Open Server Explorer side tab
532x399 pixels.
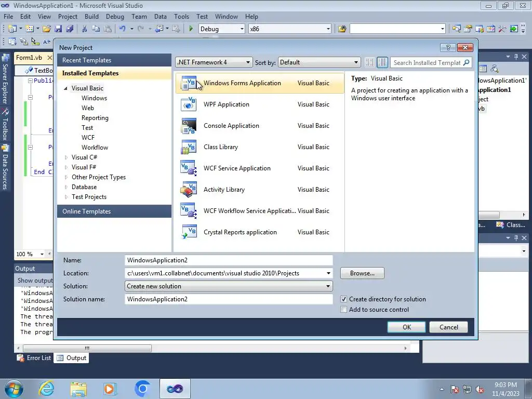tap(5, 79)
